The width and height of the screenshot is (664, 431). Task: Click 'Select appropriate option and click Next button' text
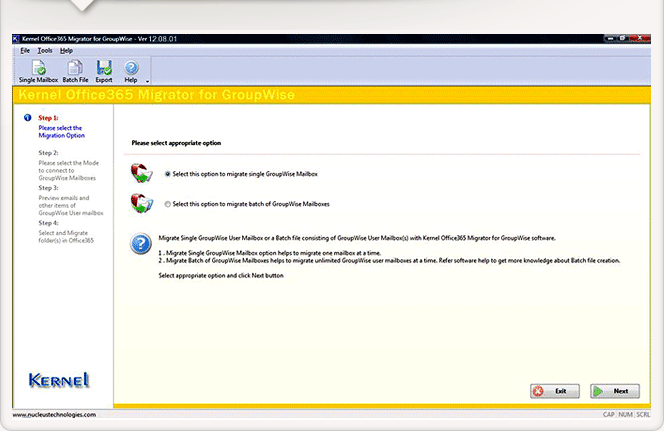221,276
